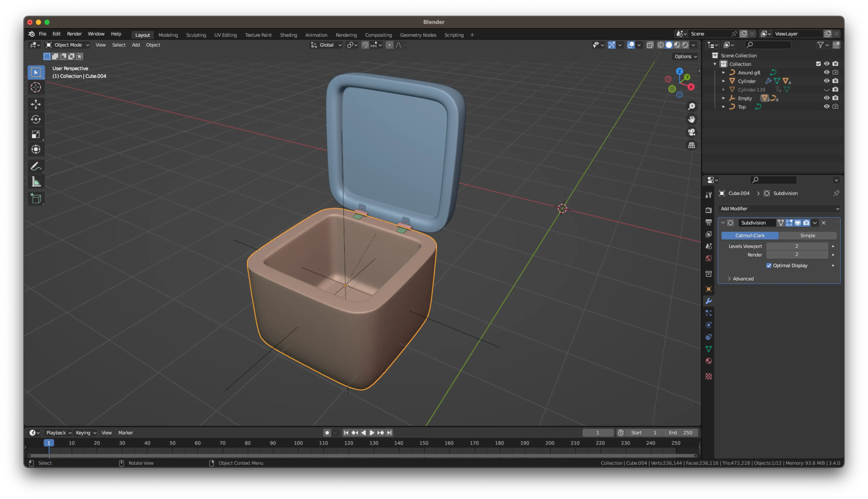Toggle X-ray display mode
This screenshot has height=499, width=868.
point(650,45)
